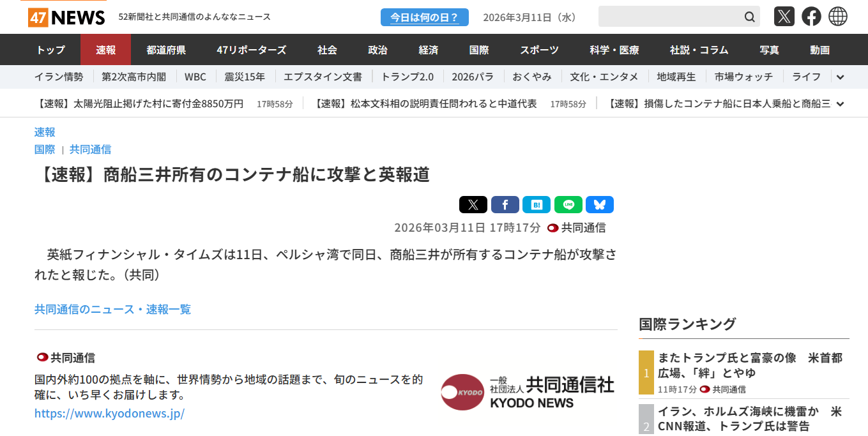Screen dimensions: 868x436
Task: Click the 国際 breadcrumb link
Action: coord(45,149)
